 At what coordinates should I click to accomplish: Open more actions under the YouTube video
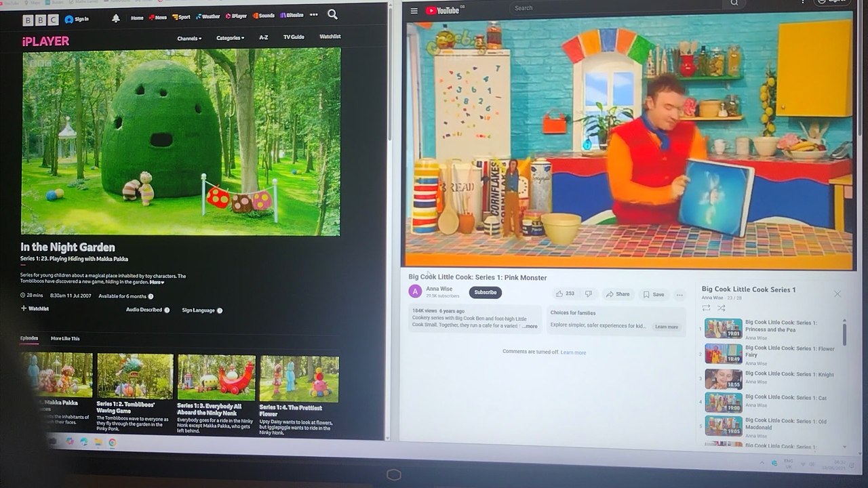[679, 295]
